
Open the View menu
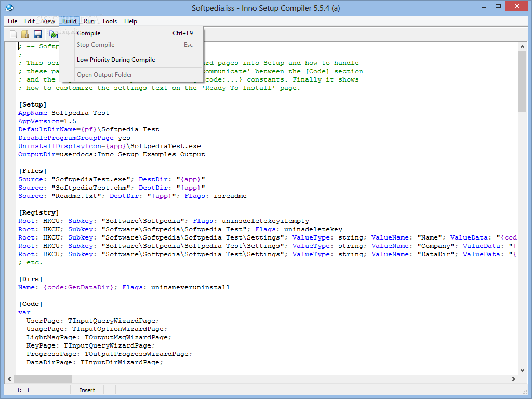[48, 21]
